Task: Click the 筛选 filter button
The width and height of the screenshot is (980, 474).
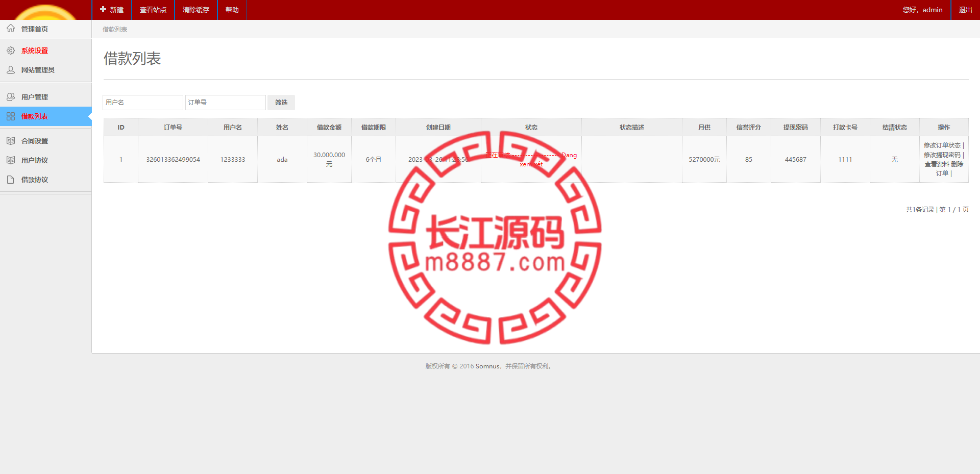Action: (281, 103)
